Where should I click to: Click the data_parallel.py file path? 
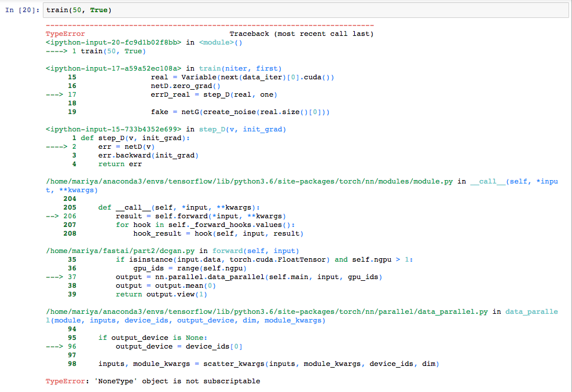266,312
